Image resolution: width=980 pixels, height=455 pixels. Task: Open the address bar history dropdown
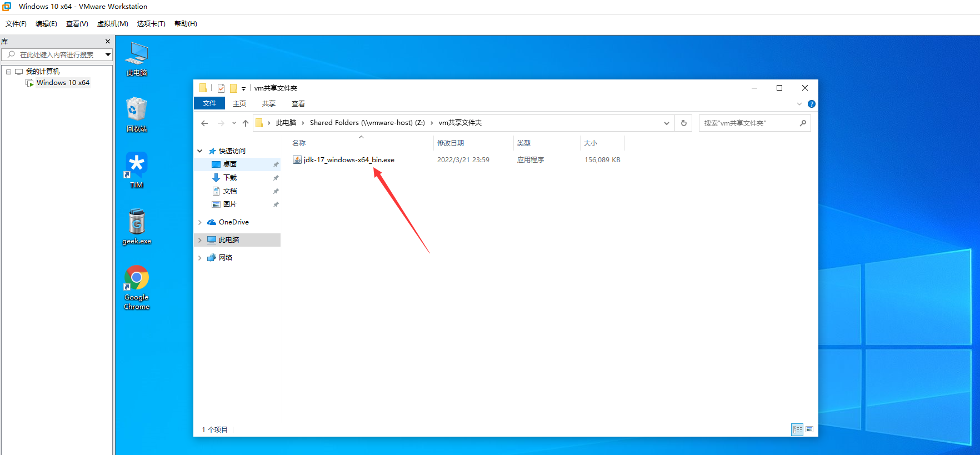667,123
